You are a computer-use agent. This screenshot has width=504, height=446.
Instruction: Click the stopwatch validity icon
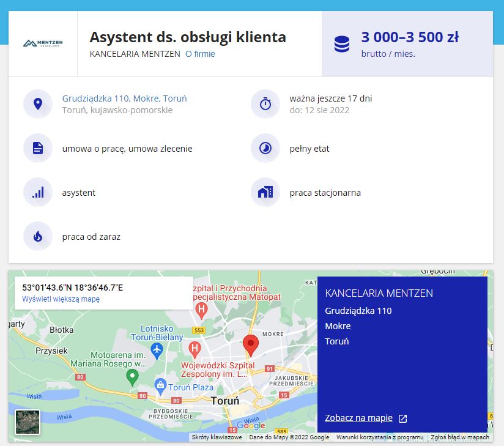[x=265, y=104]
